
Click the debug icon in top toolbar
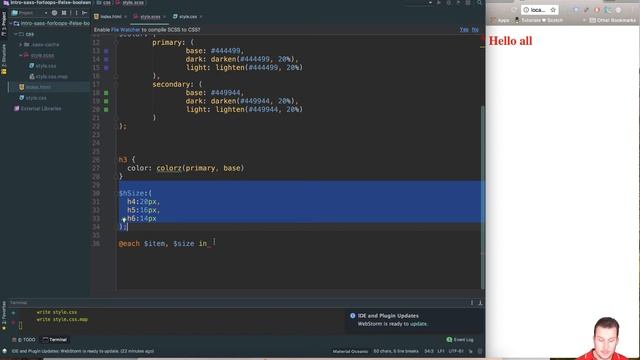(x=449, y=3)
